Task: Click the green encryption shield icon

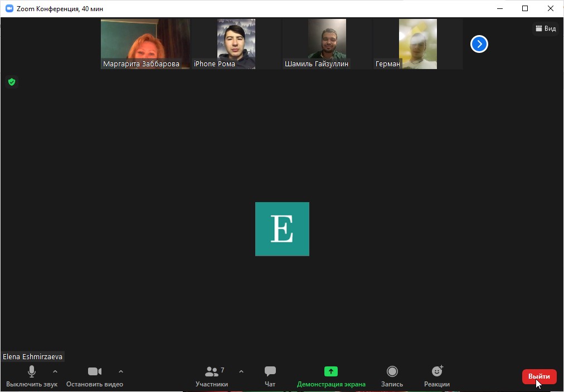Action: 11,82
